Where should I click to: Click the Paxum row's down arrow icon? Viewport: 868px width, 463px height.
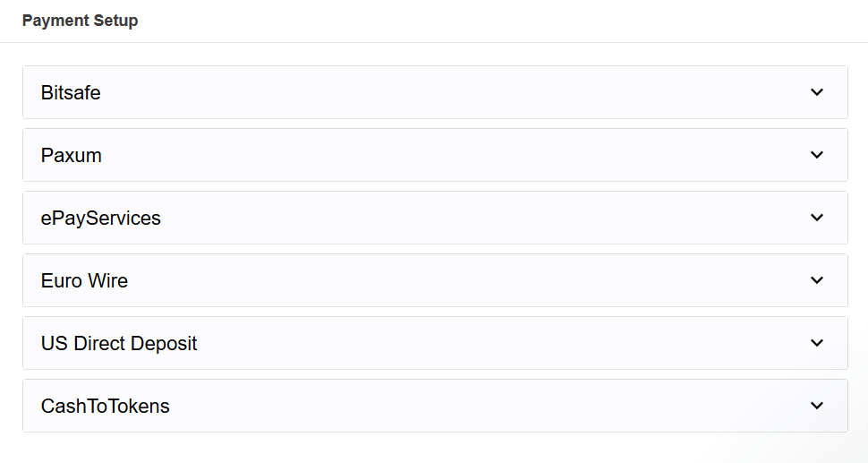[x=816, y=155]
